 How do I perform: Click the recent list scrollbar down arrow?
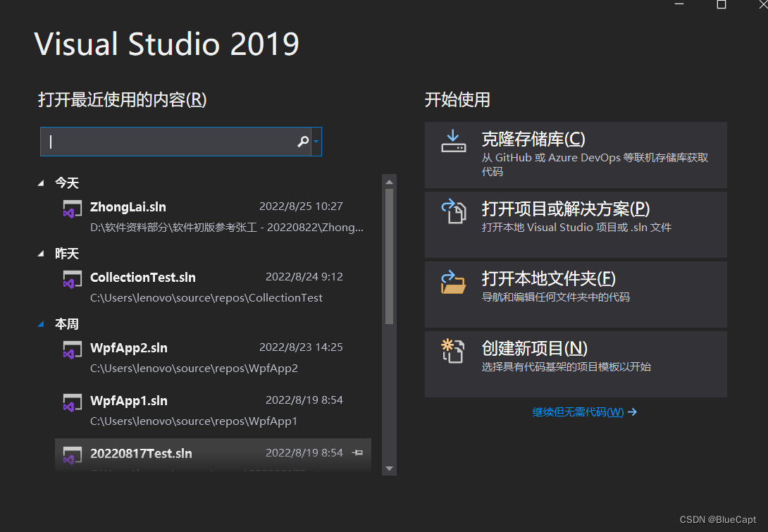[x=390, y=469]
